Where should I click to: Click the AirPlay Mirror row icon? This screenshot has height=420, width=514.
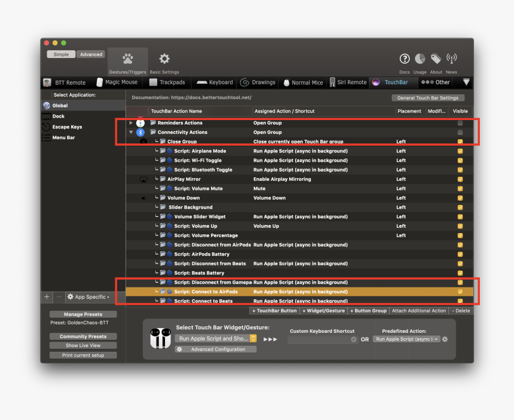(x=143, y=180)
